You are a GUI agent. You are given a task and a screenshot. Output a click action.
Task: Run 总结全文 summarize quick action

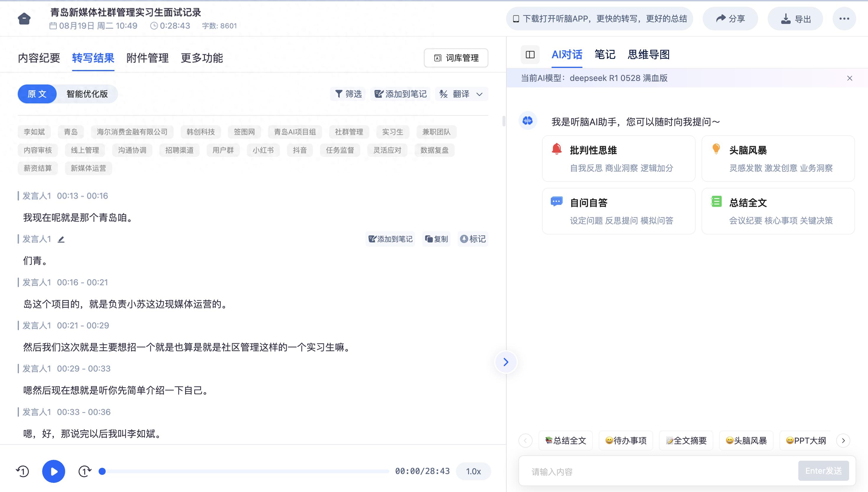[x=565, y=440]
